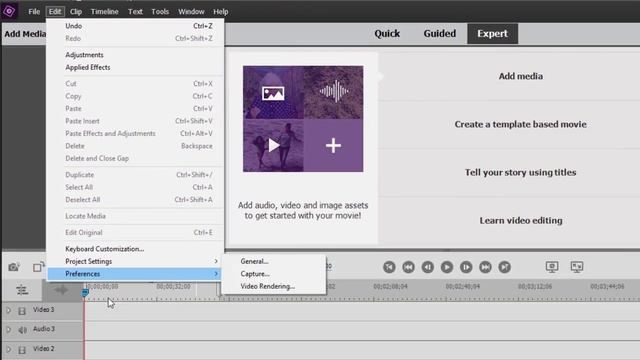Click the 00;03;12;06 mark on the time ruler
This screenshot has width=640, height=360.
[535, 287]
